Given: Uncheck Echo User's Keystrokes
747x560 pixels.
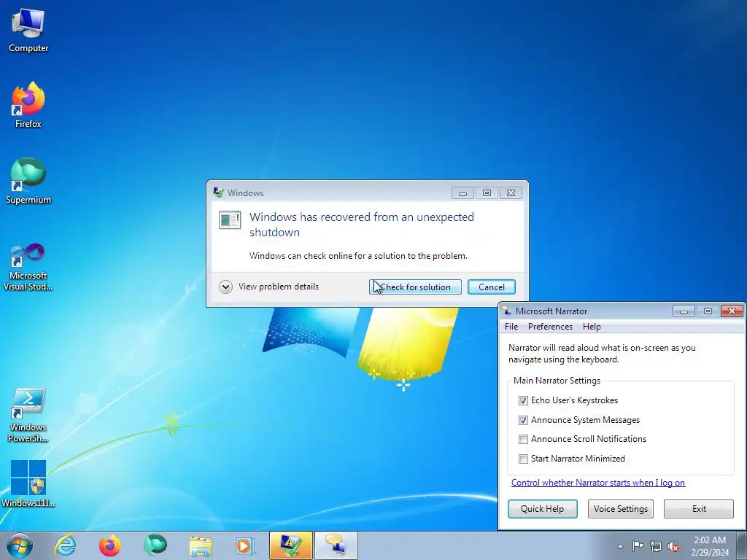Looking at the screenshot, I should (523, 400).
